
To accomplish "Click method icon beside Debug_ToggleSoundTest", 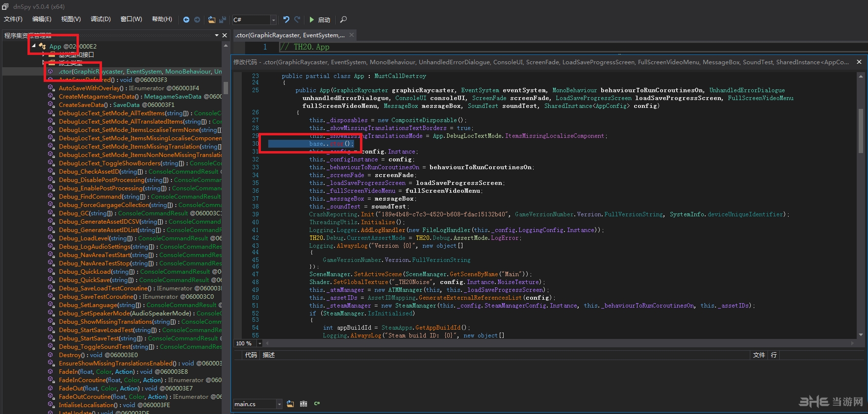I will [51, 346].
